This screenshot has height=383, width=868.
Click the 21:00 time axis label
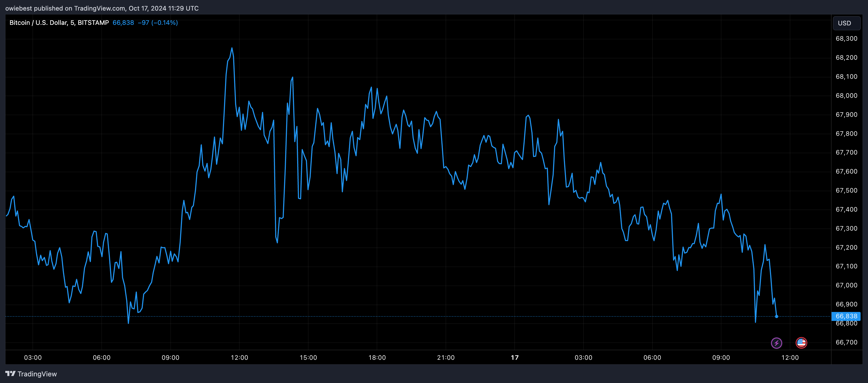coord(446,357)
